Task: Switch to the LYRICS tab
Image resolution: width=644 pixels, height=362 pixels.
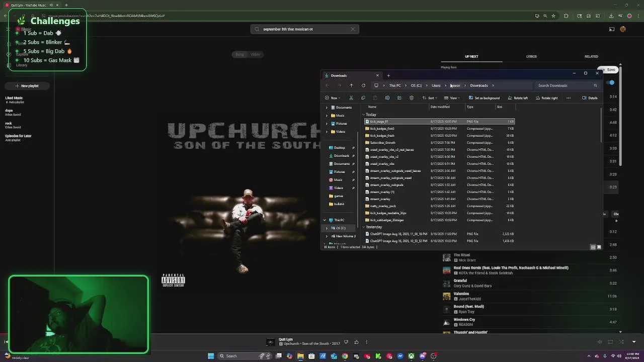Action: [x=531, y=56]
